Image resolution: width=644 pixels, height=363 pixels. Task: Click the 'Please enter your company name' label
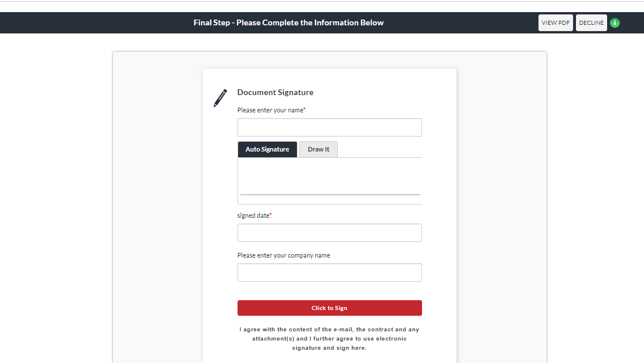[284, 255]
